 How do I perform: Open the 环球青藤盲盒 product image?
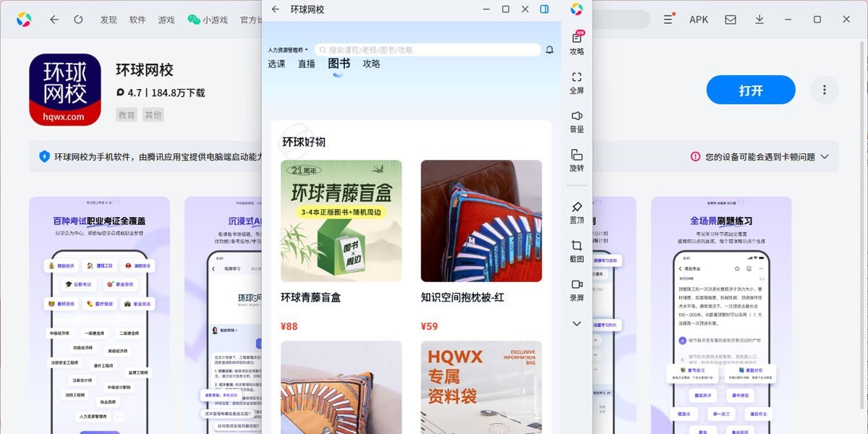(x=341, y=221)
